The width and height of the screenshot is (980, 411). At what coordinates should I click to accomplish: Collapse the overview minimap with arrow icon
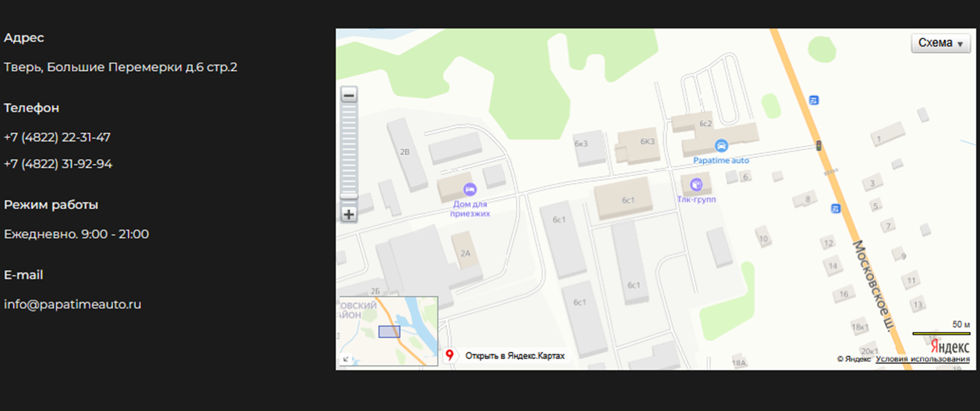(x=345, y=359)
